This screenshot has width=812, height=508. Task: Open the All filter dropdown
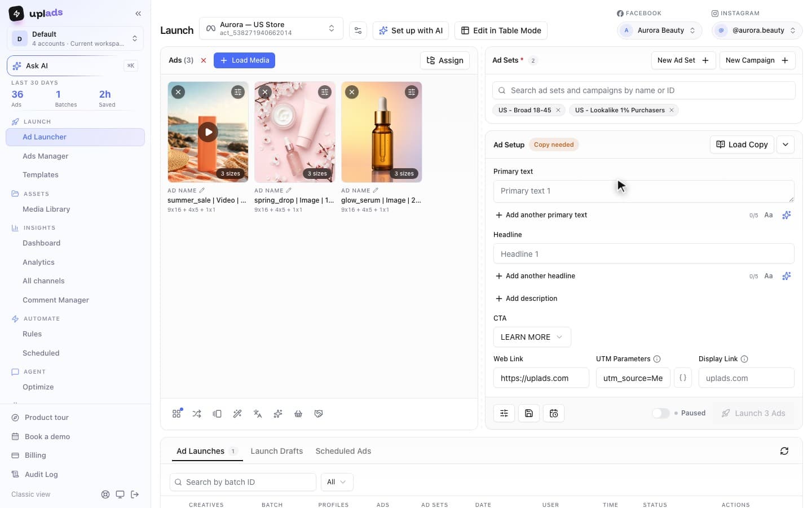(337, 482)
